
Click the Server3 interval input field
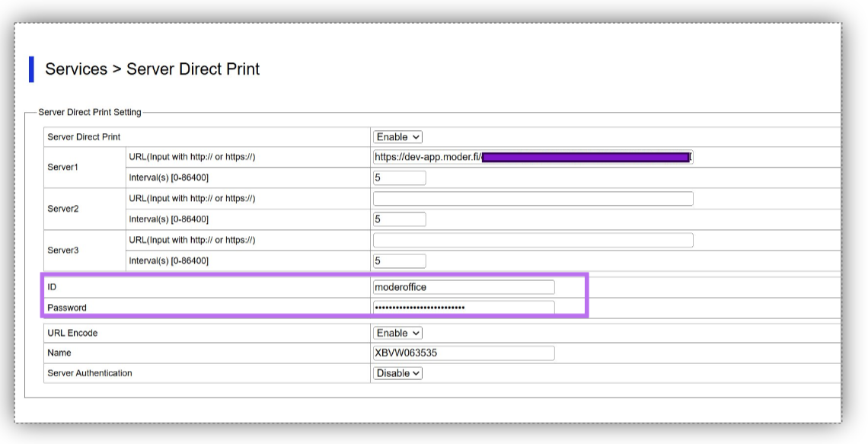pyautogui.click(x=400, y=260)
